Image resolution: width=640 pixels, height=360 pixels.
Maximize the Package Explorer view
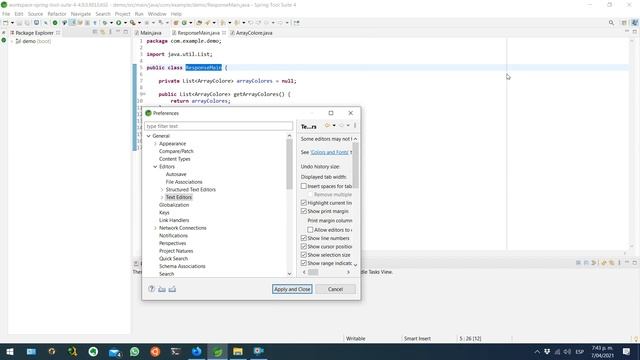pos(126,32)
